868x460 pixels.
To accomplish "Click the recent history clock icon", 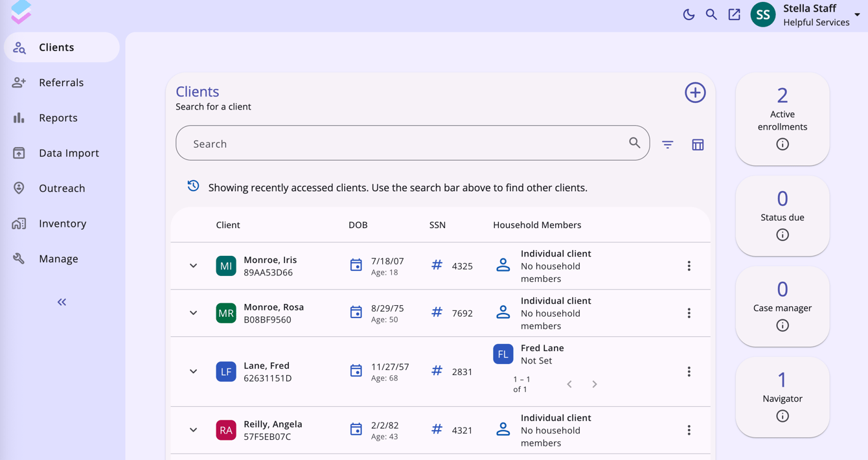I will click(x=193, y=186).
